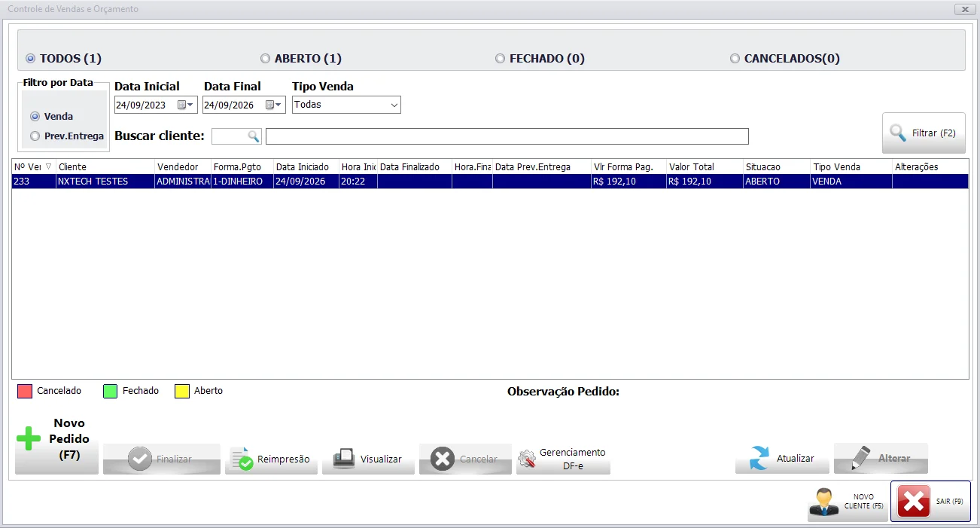
Task: Open Gerenciamento DF-e gear icon
Action: click(527, 459)
